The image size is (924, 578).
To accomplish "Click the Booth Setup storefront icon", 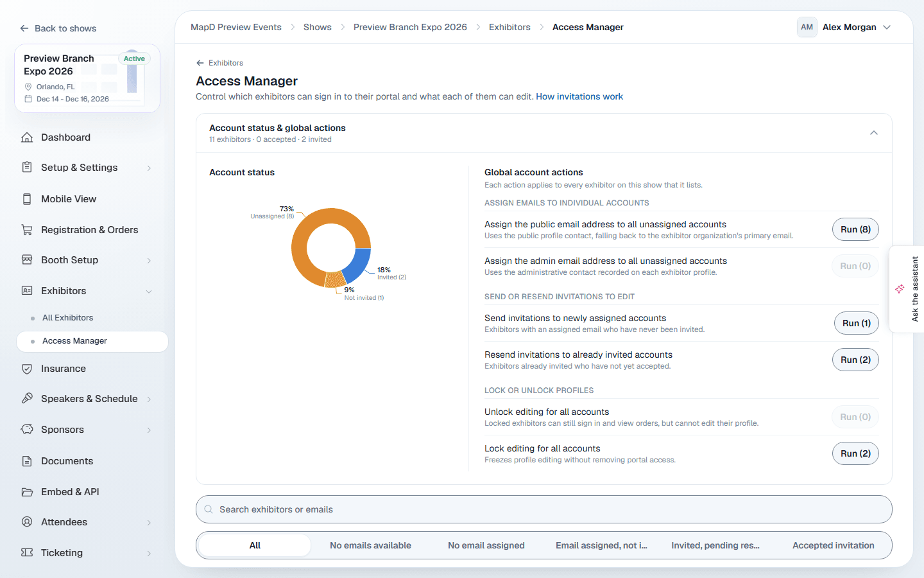I will (x=27, y=260).
